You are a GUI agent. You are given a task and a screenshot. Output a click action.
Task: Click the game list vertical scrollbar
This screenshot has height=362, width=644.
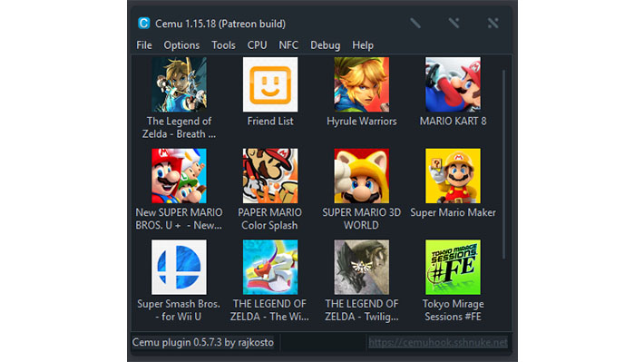click(x=503, y=164)
